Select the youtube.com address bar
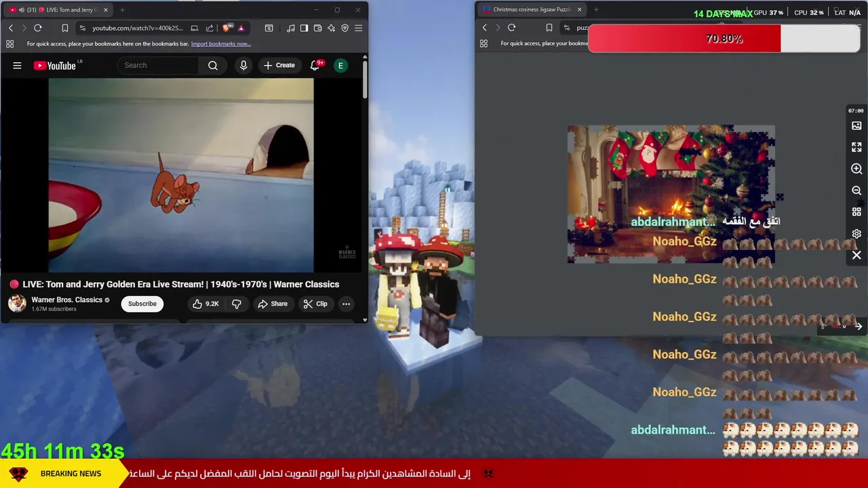 tap(137, 28)
